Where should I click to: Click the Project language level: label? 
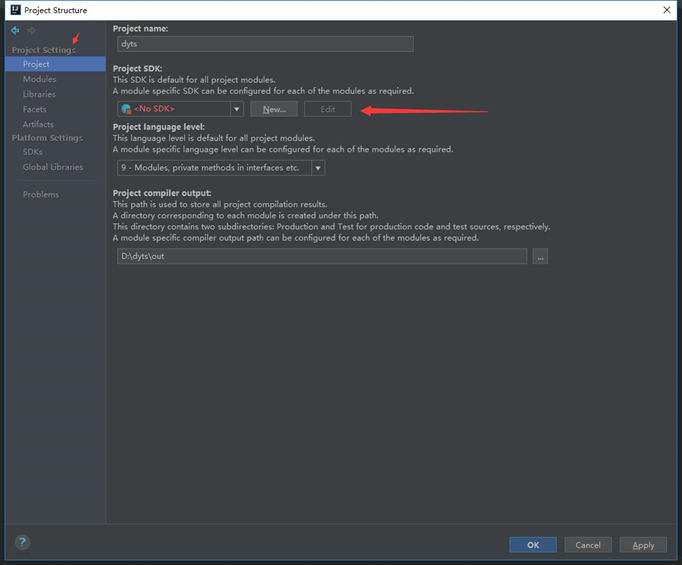coord(159,127)
